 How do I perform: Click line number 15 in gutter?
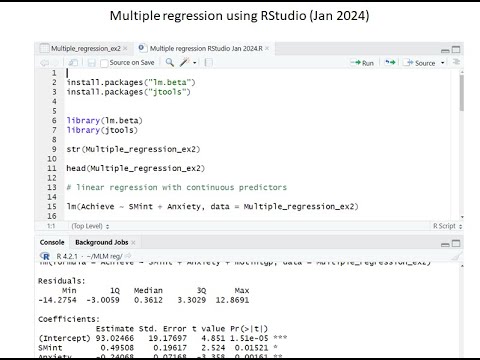(52, 207)
